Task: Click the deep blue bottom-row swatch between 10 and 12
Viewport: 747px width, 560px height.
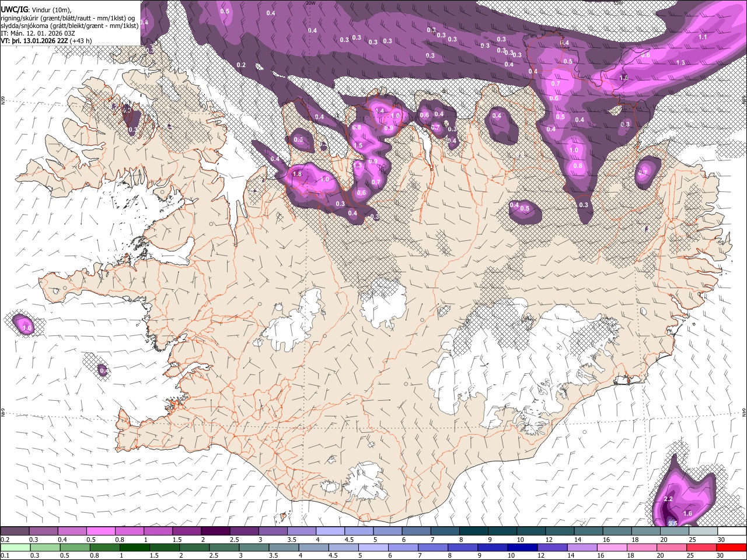Action: 522,548
